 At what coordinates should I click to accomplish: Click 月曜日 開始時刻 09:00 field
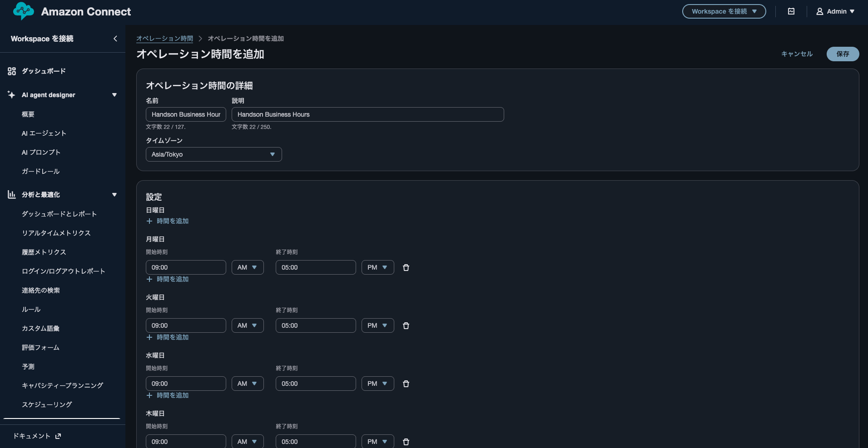pyautogui.click(x=186, y=267)
